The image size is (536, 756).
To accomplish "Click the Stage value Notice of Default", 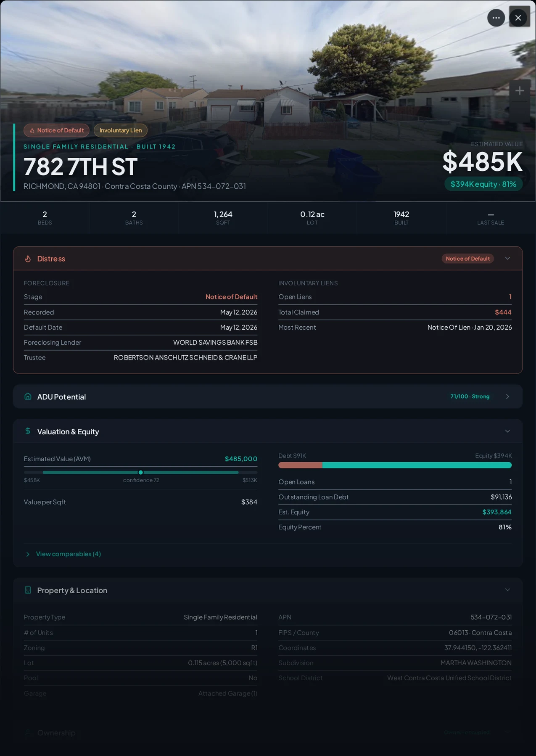I will click(x=231, y=297).
